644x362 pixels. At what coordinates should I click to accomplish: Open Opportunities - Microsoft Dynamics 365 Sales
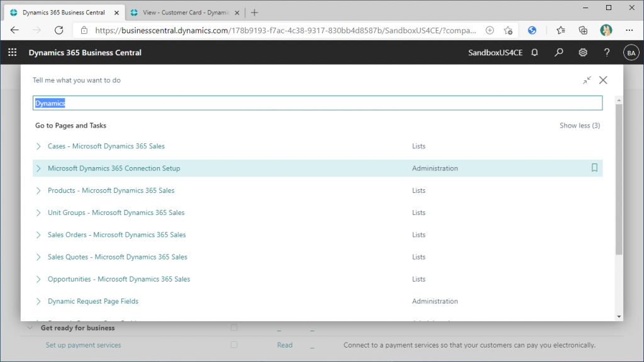[x=119, y=279]
